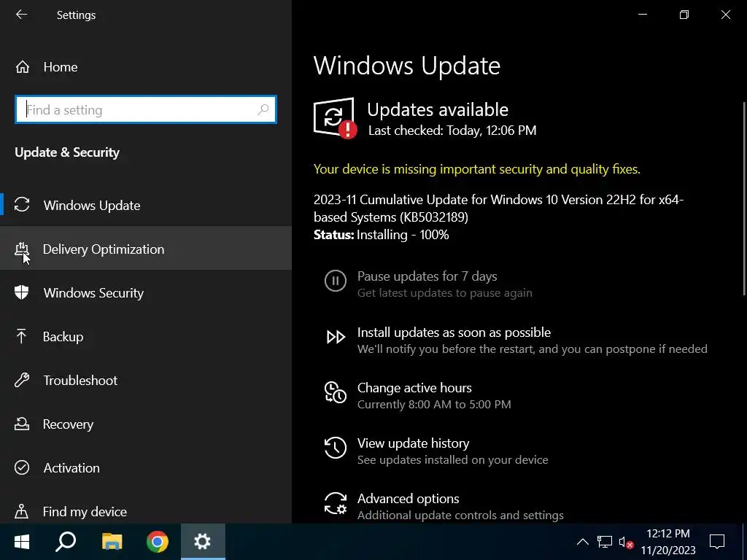The height and width of the screenshot is (560, 747).
Task: Click KB5032189 cumulative update text
Action: [498, 208]
